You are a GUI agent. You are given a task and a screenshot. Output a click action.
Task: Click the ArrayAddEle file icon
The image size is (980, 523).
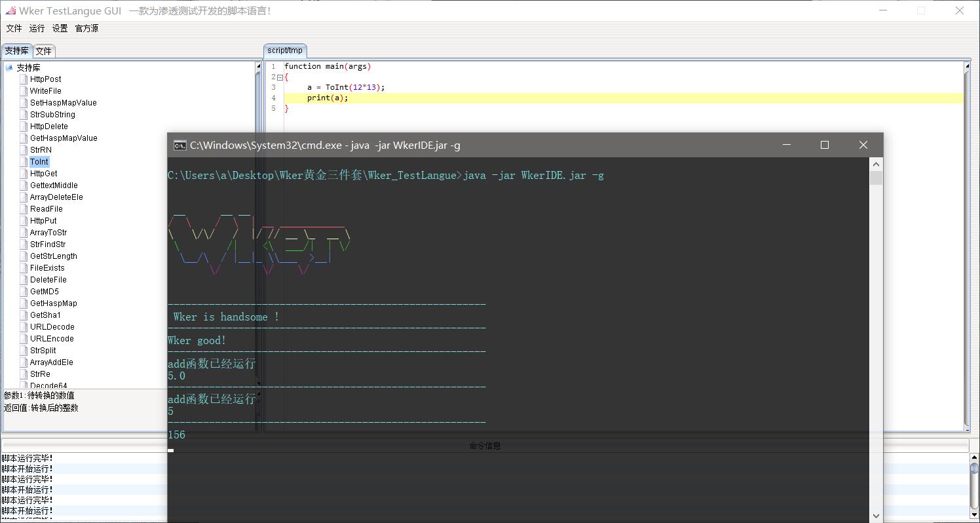click(x=24, y=362)
